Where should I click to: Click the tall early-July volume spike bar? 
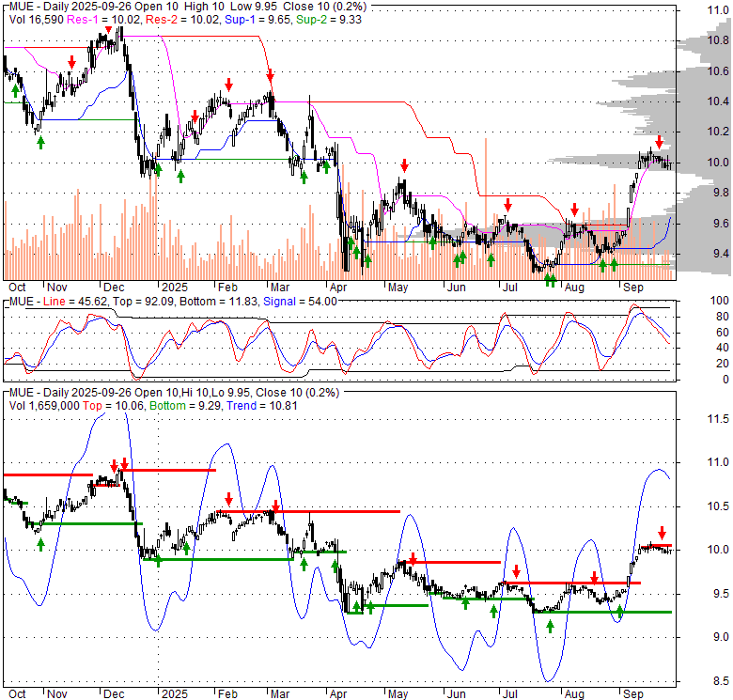pyautogui.click(x=486, y=209)
